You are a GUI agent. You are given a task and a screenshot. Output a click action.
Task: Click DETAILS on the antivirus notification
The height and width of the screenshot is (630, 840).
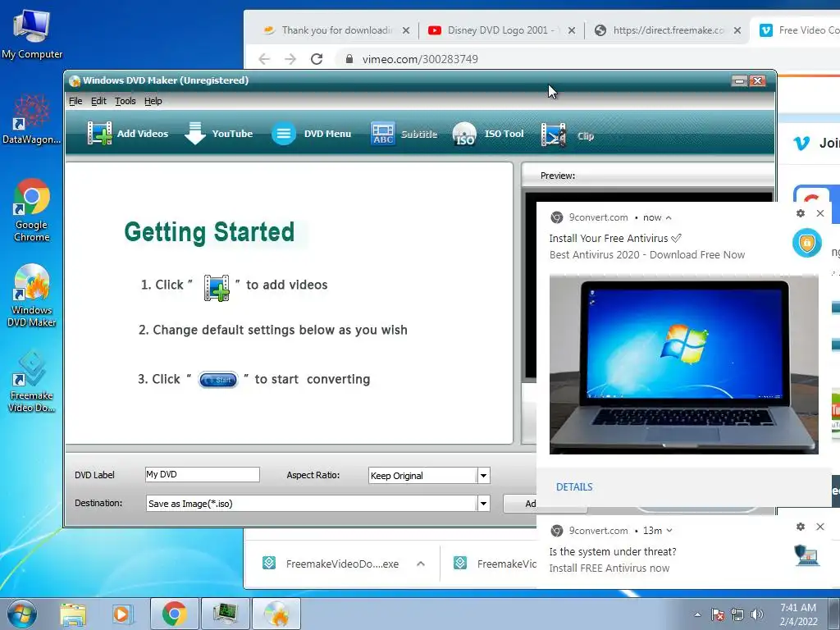point(574,487)
